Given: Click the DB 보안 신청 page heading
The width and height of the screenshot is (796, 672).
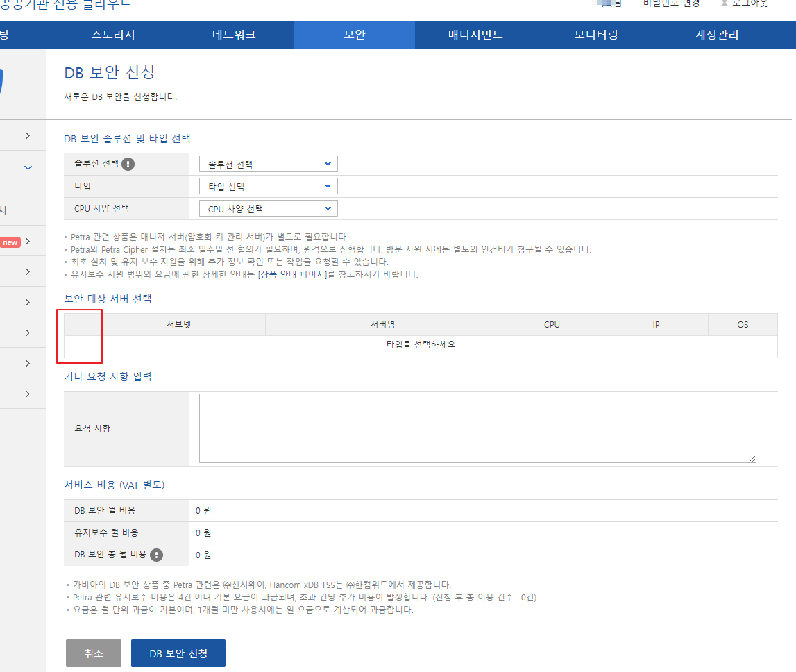Looking at the screenshot, I should [x=110, y=73].
